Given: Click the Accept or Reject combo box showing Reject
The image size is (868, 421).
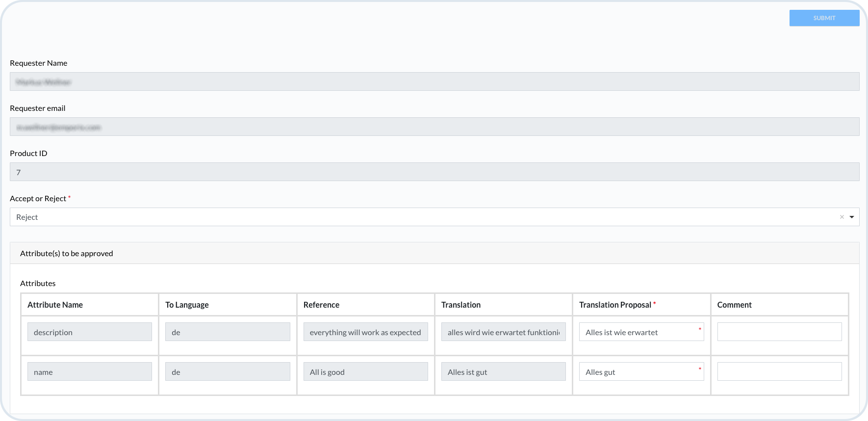Looking at the screenshot, I should coord(422,217).
